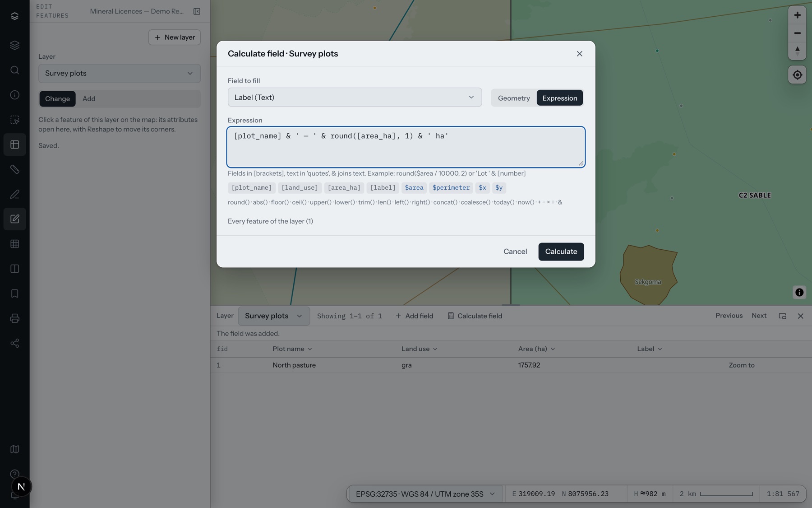Select the measure ruler tool
The image size is (812, 508).
[x=14, y=169]
